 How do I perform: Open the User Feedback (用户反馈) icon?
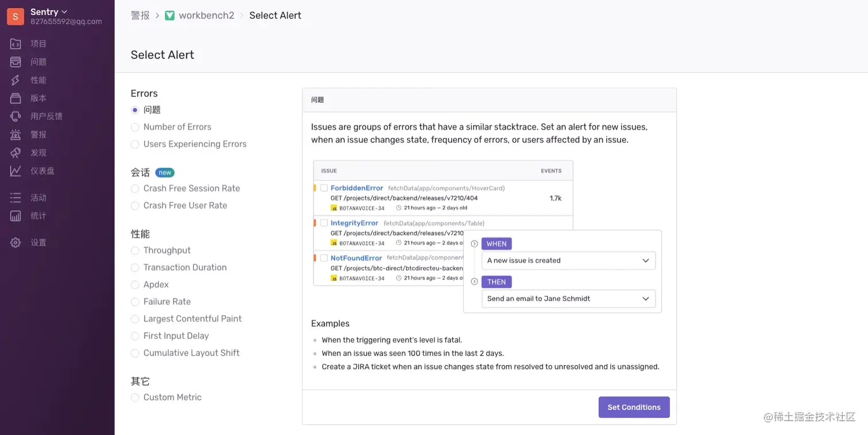coord(15,116)
